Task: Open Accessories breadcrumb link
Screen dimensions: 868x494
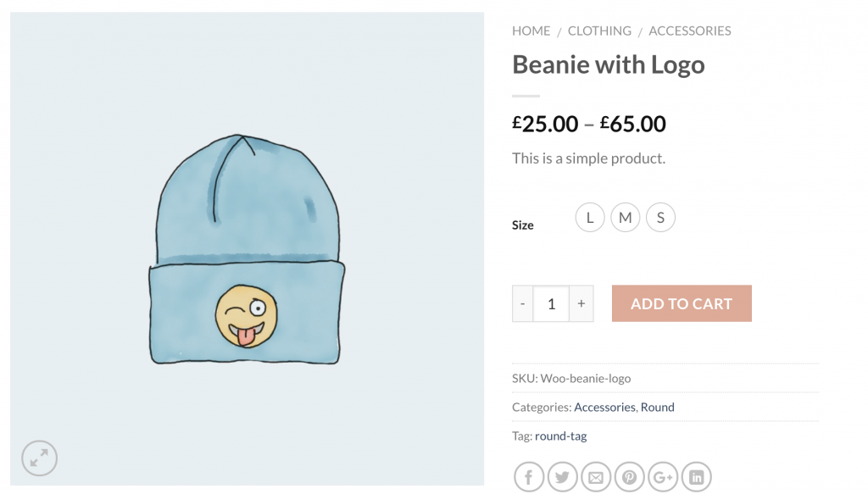Action: pyautogui.click(x=690, y=31)
